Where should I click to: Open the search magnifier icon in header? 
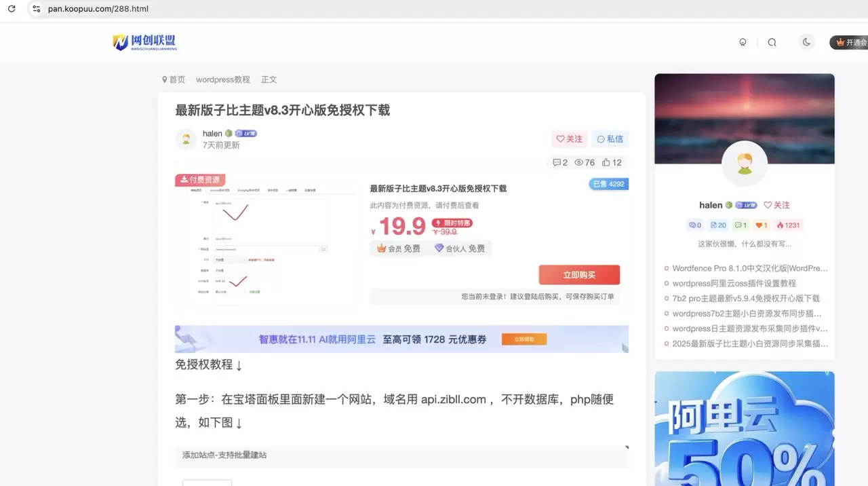pyautogui.click(x=772, y=42)
